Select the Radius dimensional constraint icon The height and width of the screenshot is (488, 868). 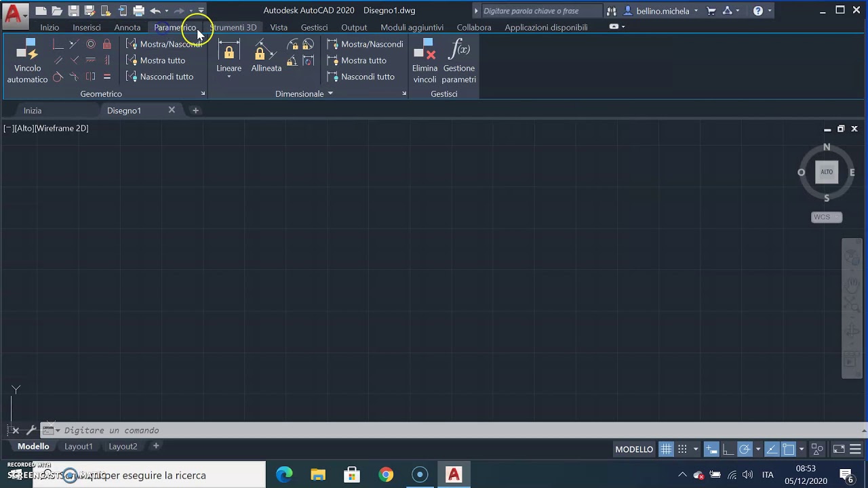(x=292, y=45)
